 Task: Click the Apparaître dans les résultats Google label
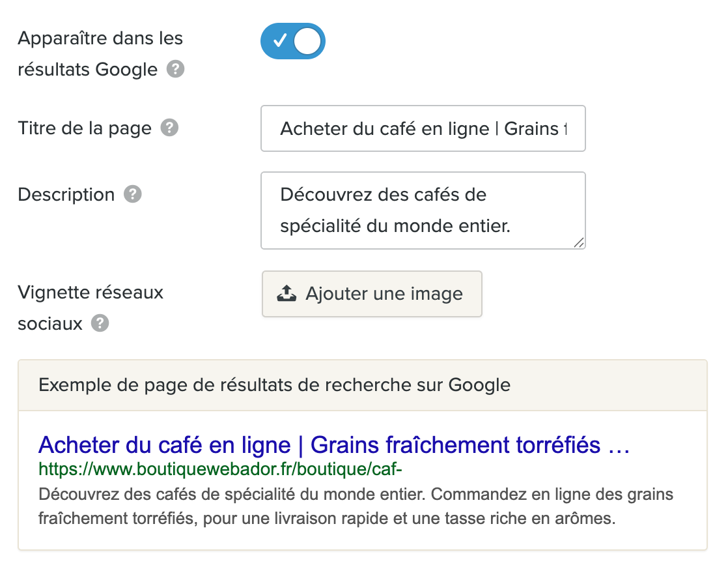(100, 54)
